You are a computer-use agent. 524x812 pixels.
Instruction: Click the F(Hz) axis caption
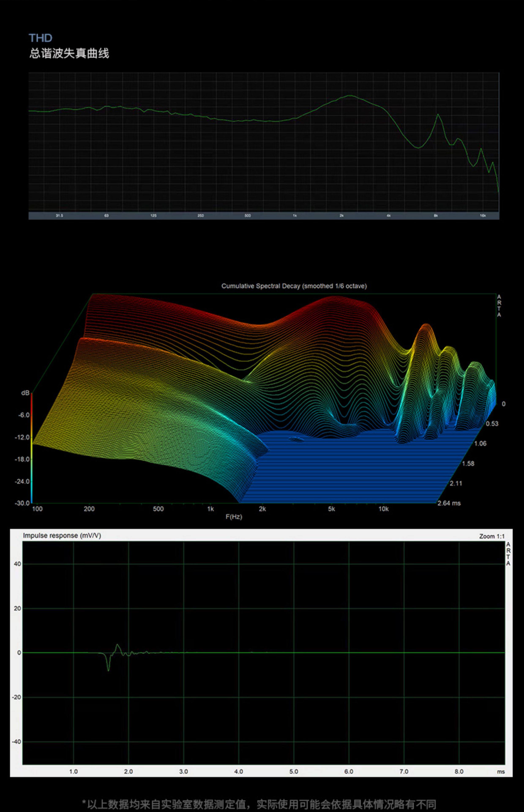234,516
